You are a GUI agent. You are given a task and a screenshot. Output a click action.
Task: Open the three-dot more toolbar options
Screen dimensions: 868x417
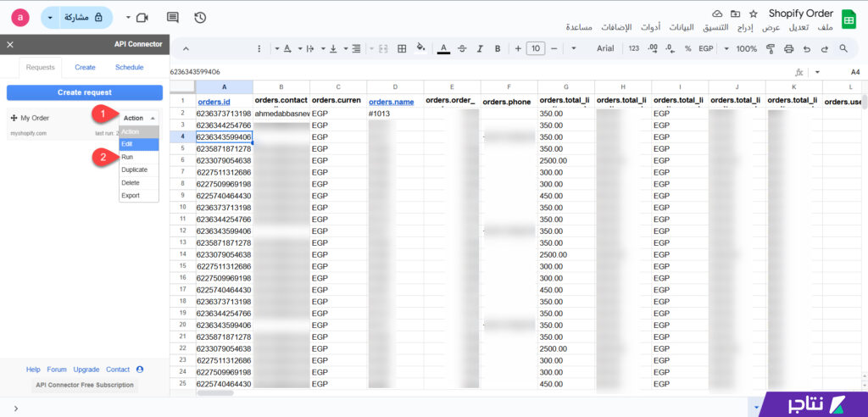(259, 48)
